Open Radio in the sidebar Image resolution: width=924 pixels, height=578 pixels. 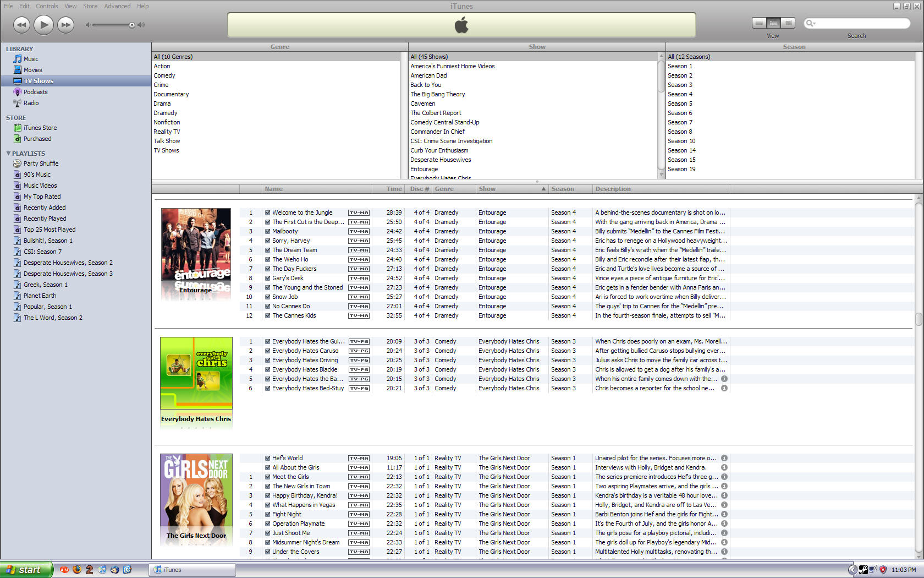pos(31,103)
